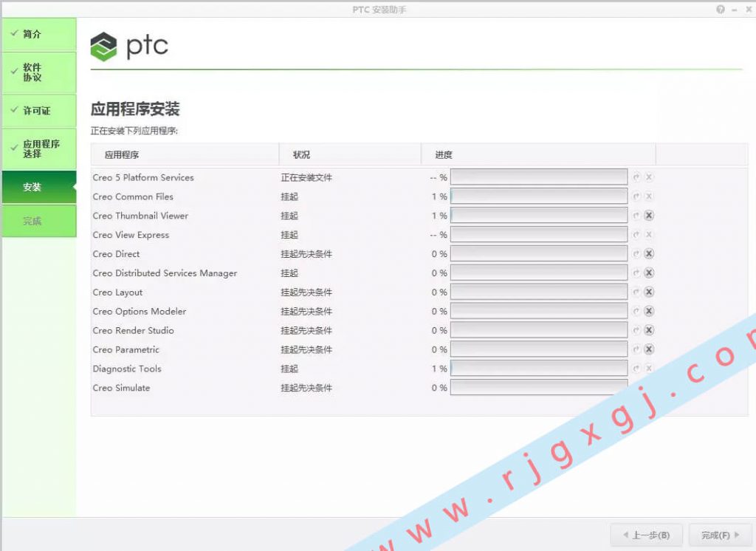Viewport: 756px width, 551px height.
Task: Cancel the Creo Distributed Services Manager installation
Action: coord(649,273)
